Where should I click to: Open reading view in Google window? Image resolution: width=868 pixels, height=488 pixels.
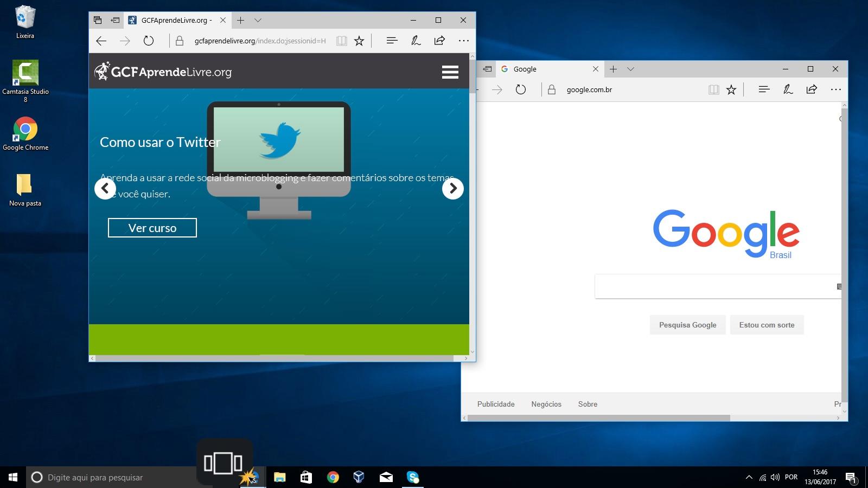click(714, 89)
